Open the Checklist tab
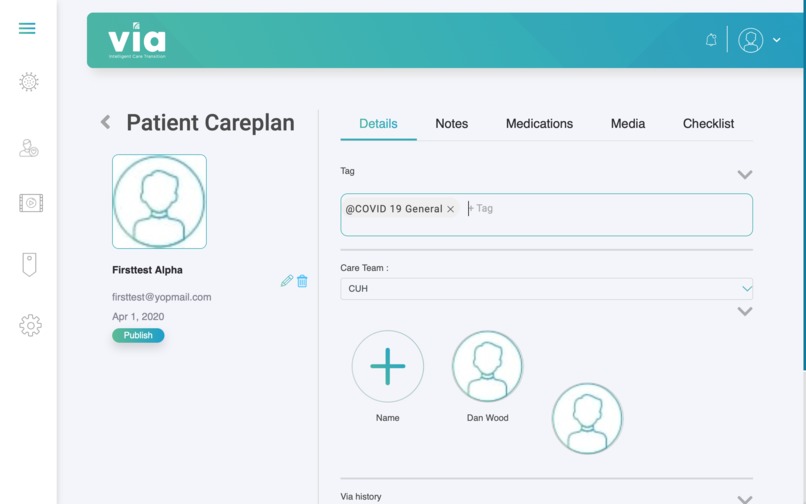 point(708,124)
